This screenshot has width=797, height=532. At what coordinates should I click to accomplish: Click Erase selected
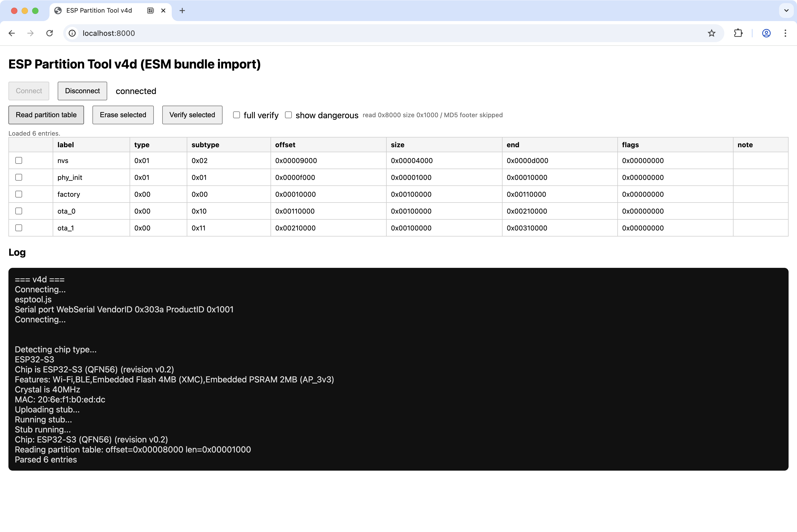click(123, 115)
